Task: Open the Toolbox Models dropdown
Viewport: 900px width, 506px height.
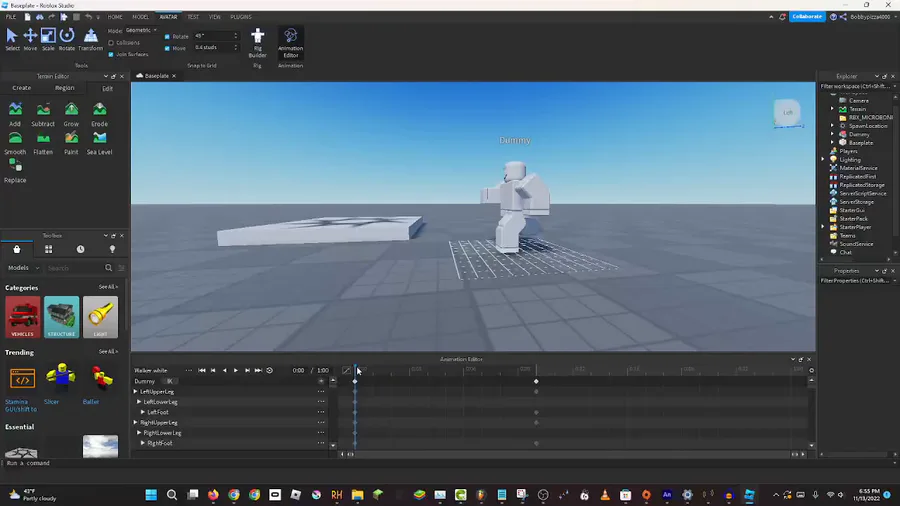Action: [x=24, y=268]
